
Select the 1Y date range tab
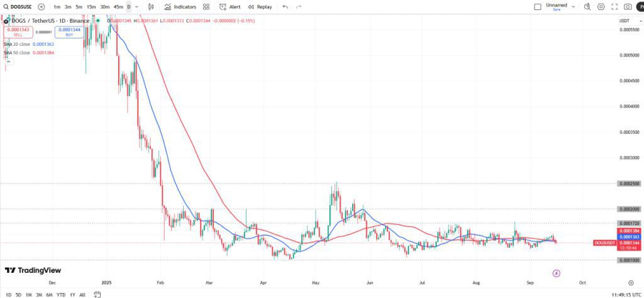click(x=72, y=294)
